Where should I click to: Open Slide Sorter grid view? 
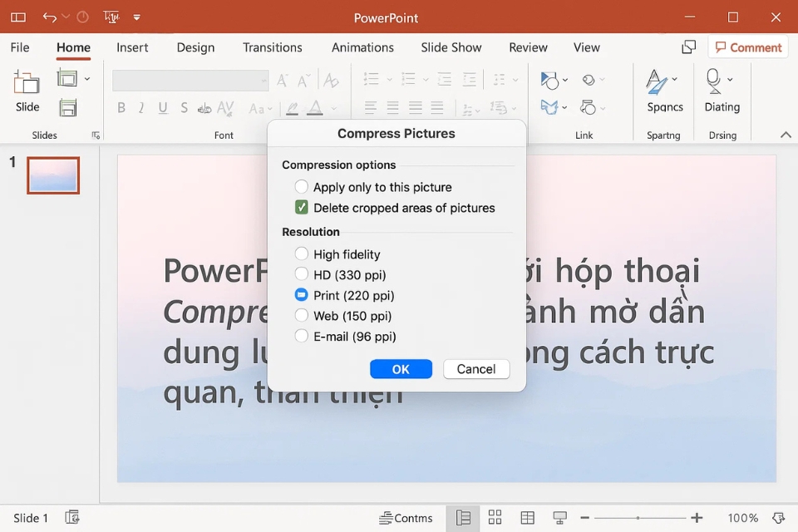[x=495, y=518]
